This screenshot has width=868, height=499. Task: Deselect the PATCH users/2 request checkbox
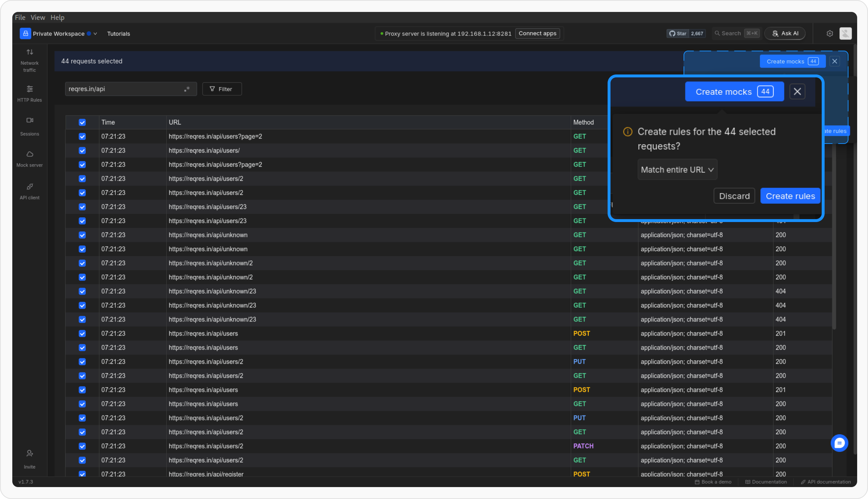82,446
